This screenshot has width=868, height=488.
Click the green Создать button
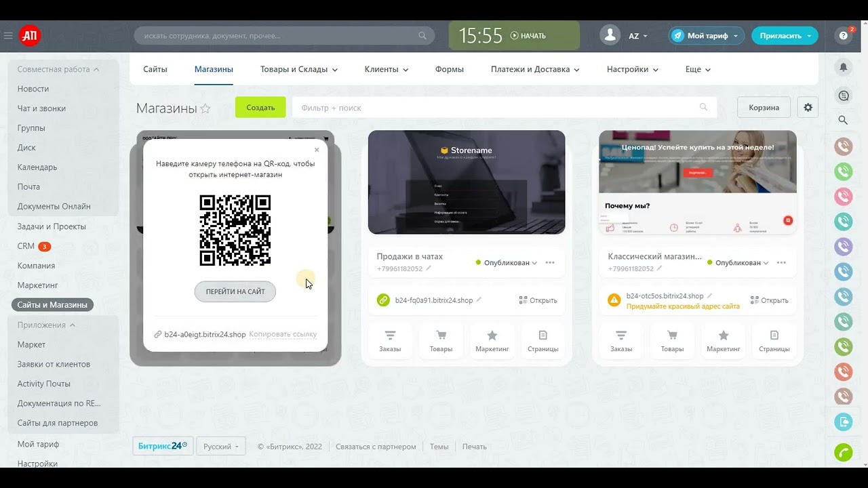tap(260, 107)
